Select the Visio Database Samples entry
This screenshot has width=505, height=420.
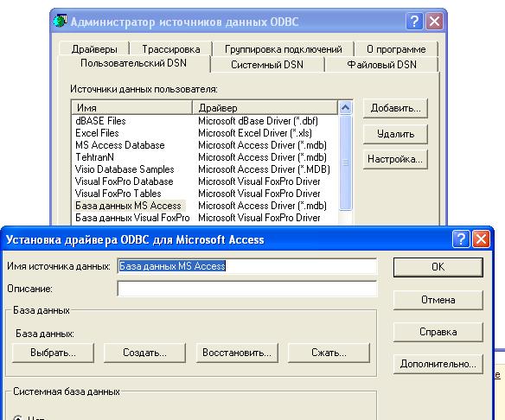pyautogui.click(x=125, y=169)
